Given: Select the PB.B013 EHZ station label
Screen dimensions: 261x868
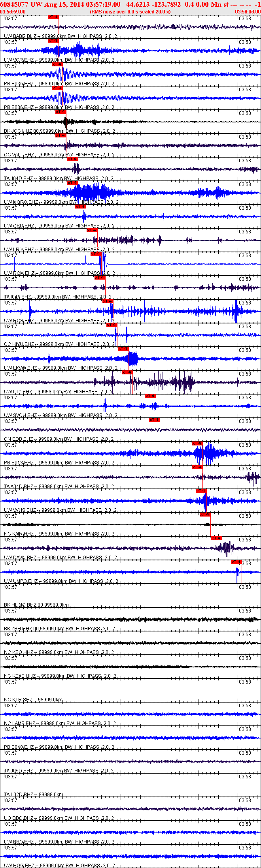Looking at the screenshot, I should [59, 463].
